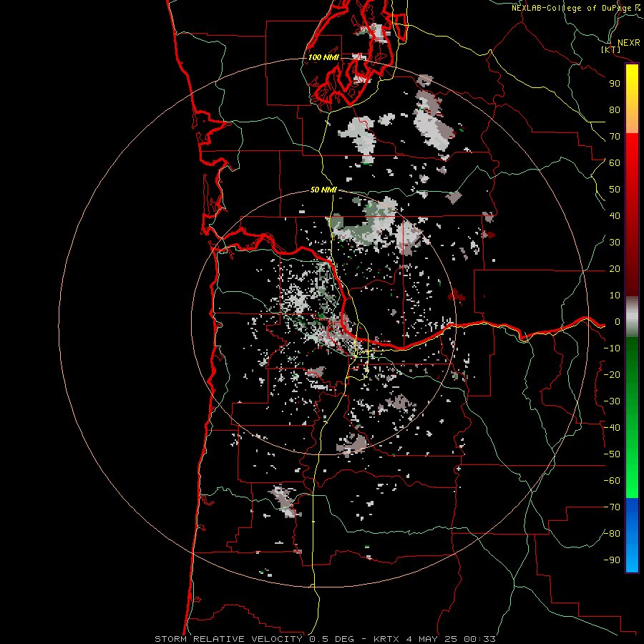Image resolution: width=644 pixels, height=644 pixels.
Task: Click the positive 80 scale label
Action: pos(615,109)
